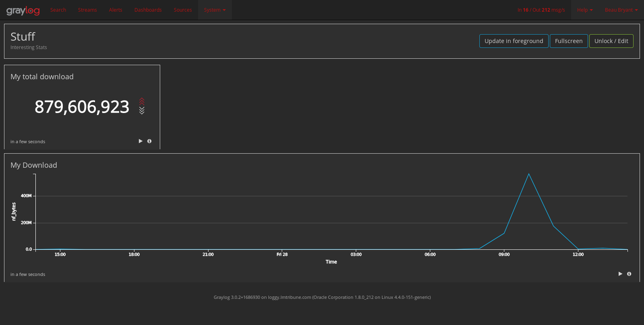This screenshot has width=644, height=325.
Task: Click the 879,606,923 total value
Action: tap(82, 107)
